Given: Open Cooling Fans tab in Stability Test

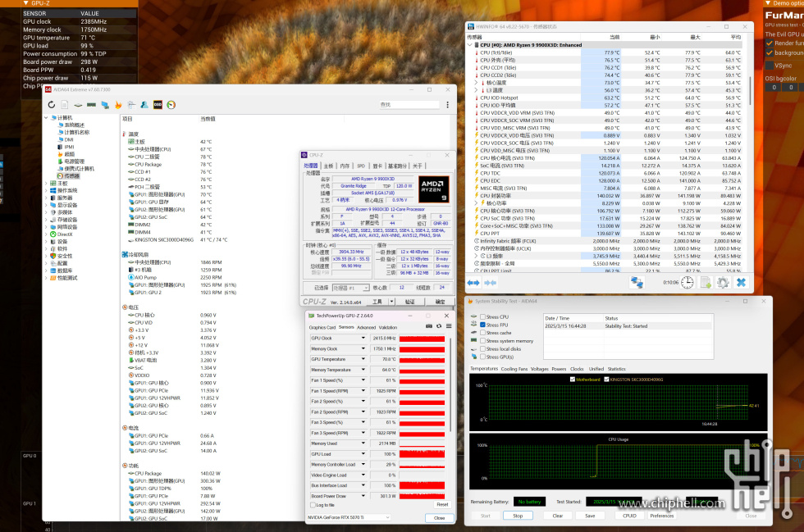Looking at the screenshot, I should tap(514, 369).
